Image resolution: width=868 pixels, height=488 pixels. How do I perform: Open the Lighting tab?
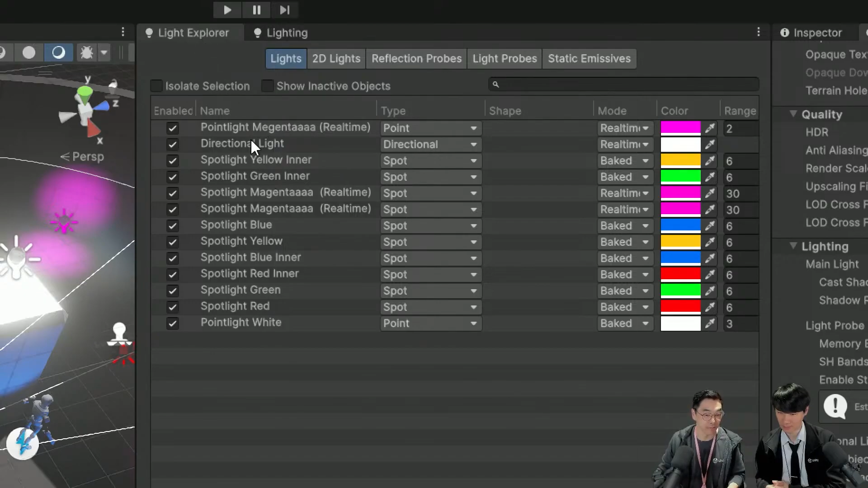click(x=281, y=33)
